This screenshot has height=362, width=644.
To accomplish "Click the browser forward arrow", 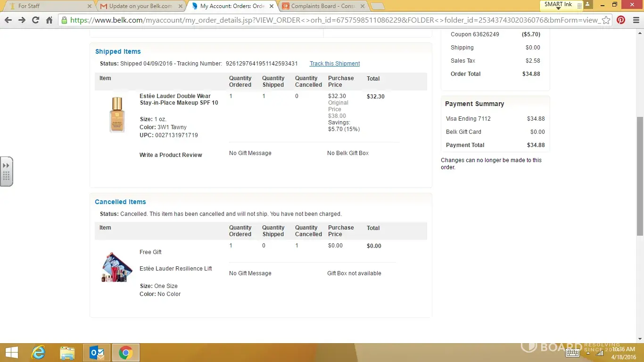I will [22, 20].
